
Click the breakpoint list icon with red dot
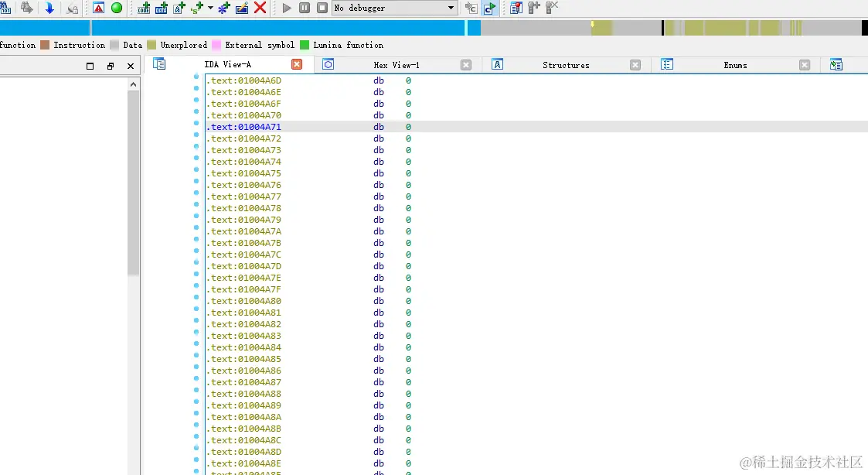pos(516,8)
